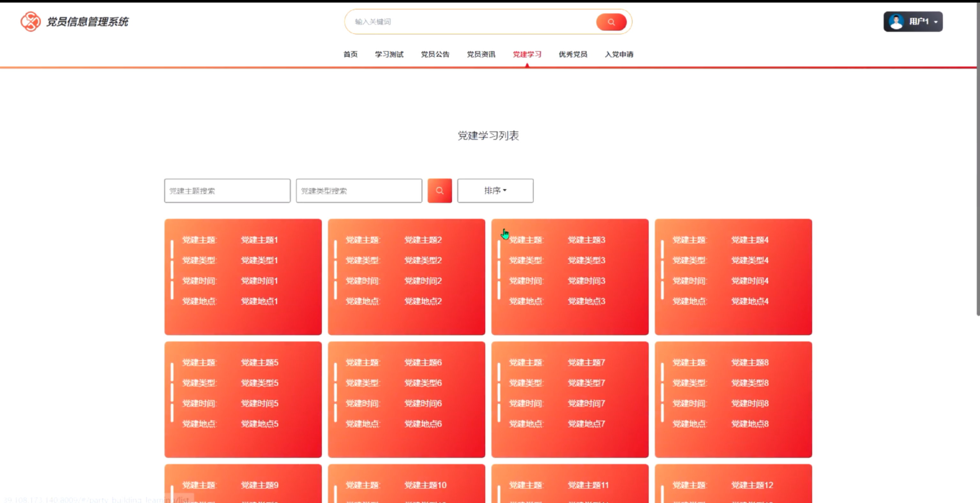
Task: Navigate to 党员公告 page
Action: [435, 54]
